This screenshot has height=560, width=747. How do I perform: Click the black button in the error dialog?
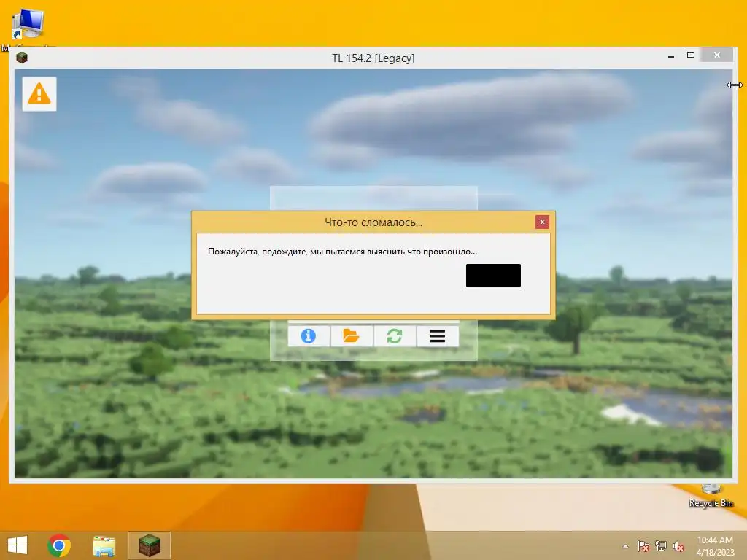493,276
